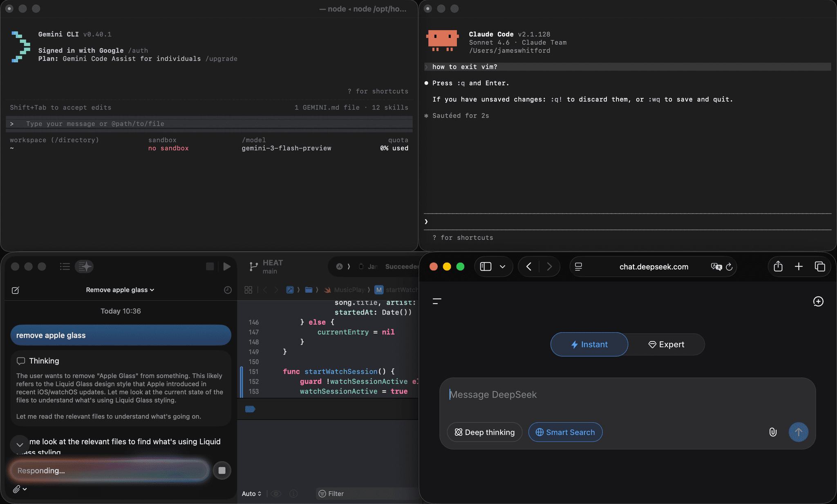Click gemini-3-flash-preview model name
Viewport: 837px width, 504px height.
(286, 148)
